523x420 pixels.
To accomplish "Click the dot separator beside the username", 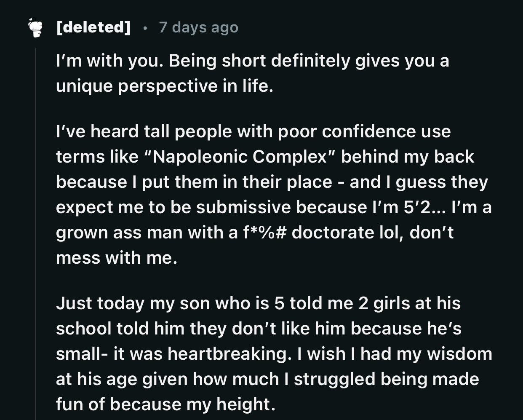I will point(145,28).
